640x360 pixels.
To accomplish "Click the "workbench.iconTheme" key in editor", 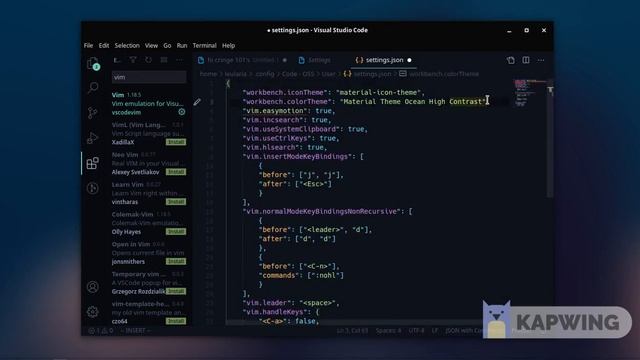I will (285, 93).
